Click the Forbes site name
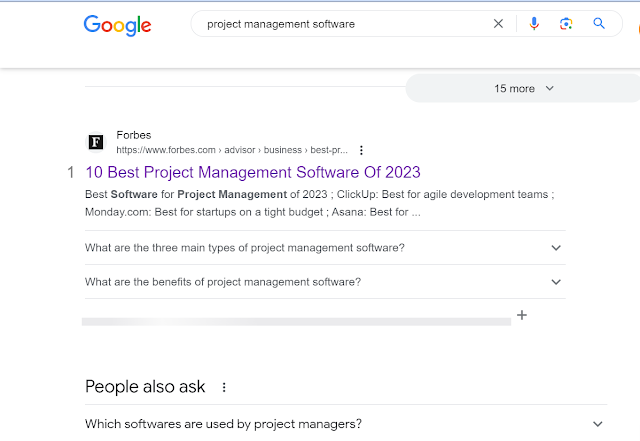 pyautogui.click(x=134, y=135)
